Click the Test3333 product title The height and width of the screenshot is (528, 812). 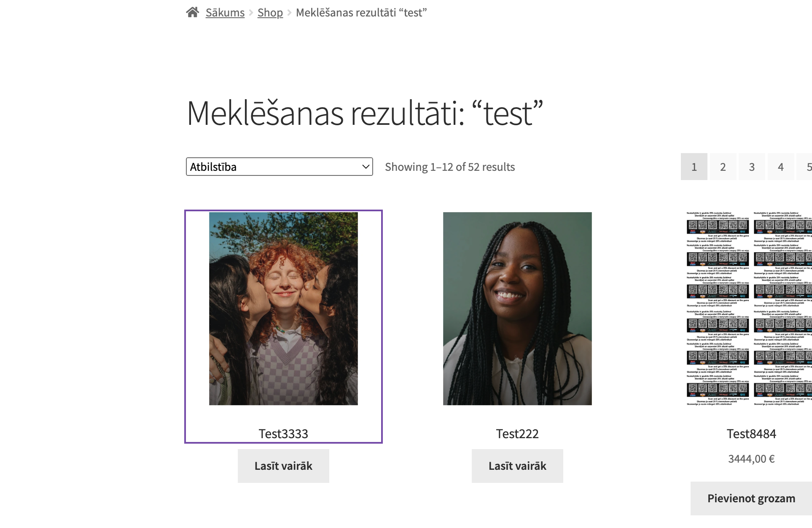[283, 434]
